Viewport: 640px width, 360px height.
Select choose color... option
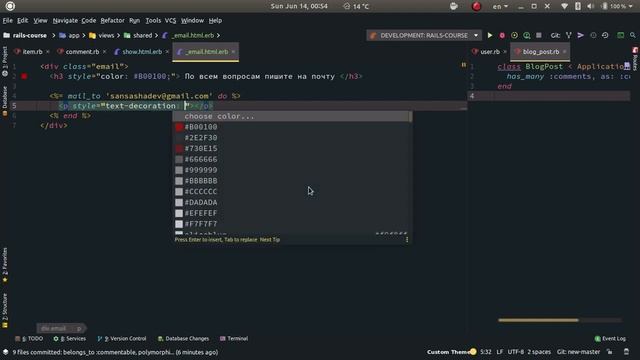pyautogui.click(x=291, y=116)
